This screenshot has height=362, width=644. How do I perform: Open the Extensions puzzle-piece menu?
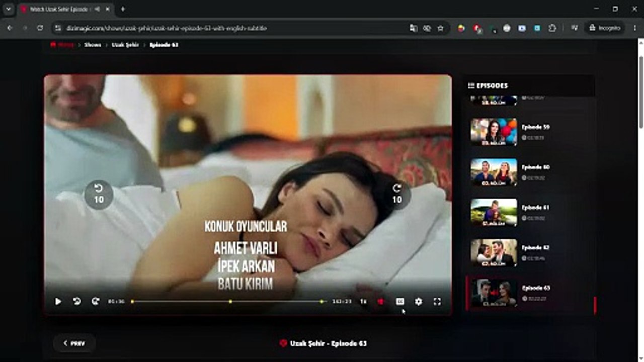point(552,28)
